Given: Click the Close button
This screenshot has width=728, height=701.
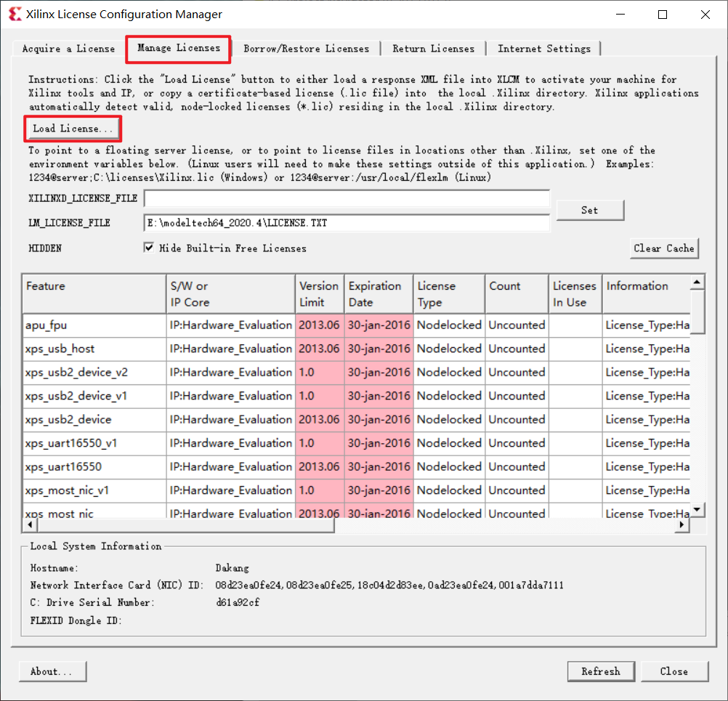Looking at the screenshot, I should 674,671.
